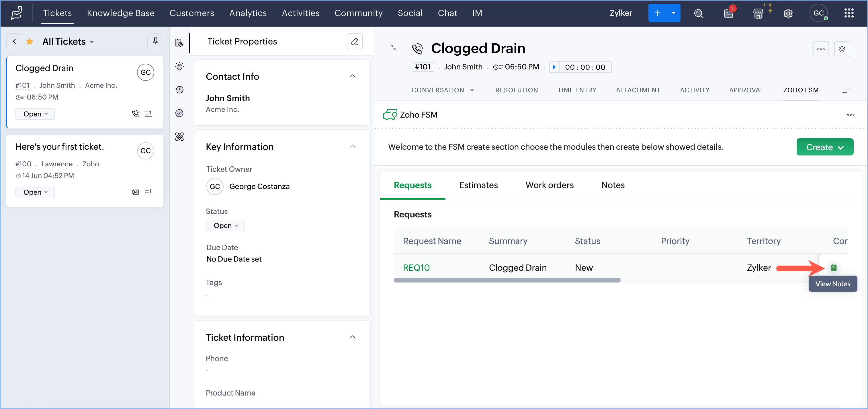Switch to the Work orders tab
Screen dimensions: 868x409
[549, 185]
